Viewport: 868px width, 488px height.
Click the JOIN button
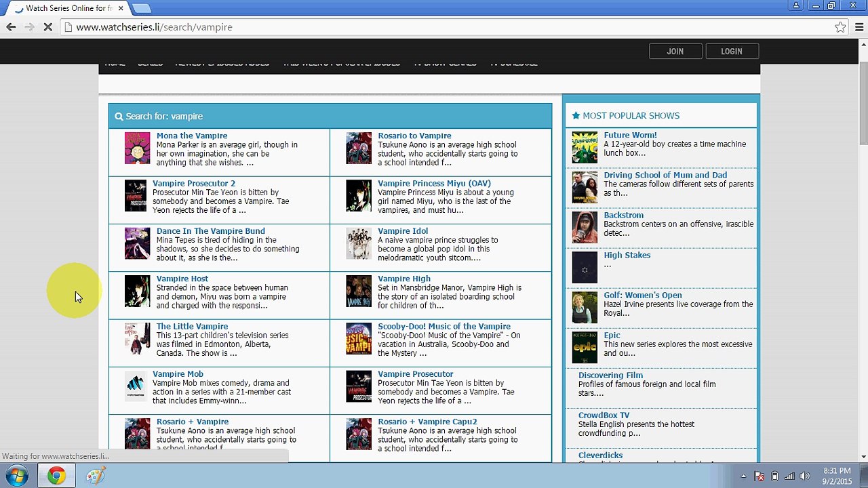tap(675, 51)
